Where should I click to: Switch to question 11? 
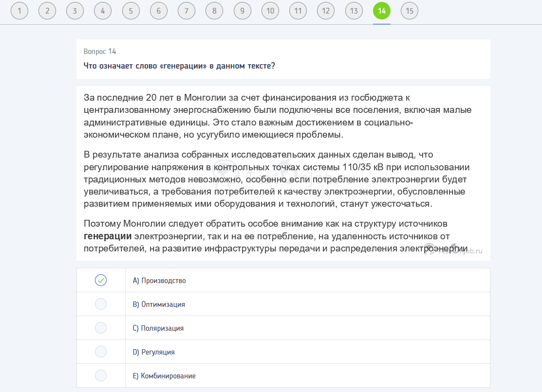coord(298,10)
